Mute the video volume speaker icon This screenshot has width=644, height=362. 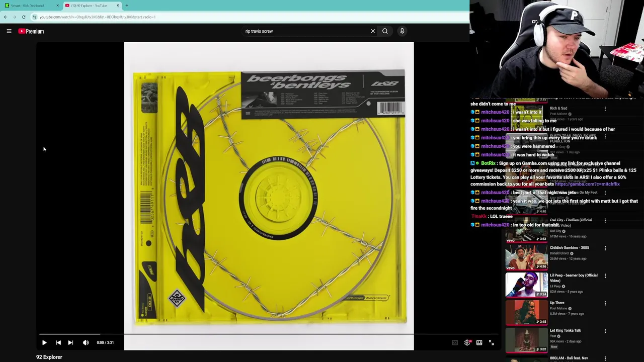[x=86, y=342]
